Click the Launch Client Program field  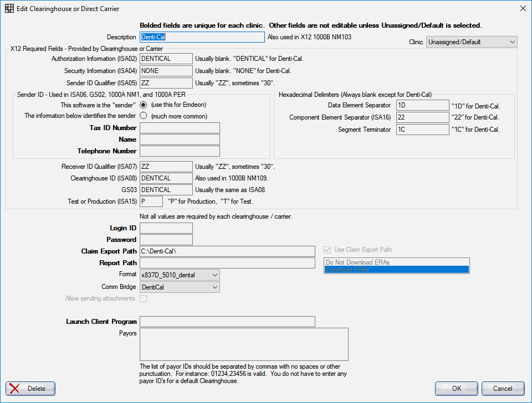[x=227, y=322]
